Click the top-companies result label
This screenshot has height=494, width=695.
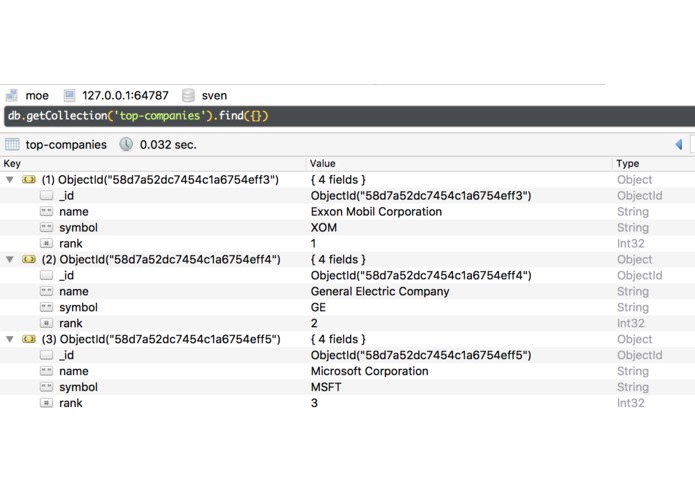pyautogui.click(x=66, y=144)
